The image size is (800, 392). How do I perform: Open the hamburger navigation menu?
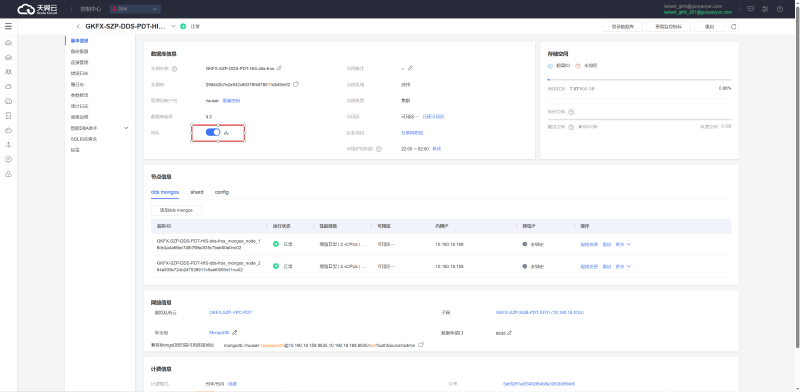click(x=8, y=26)
